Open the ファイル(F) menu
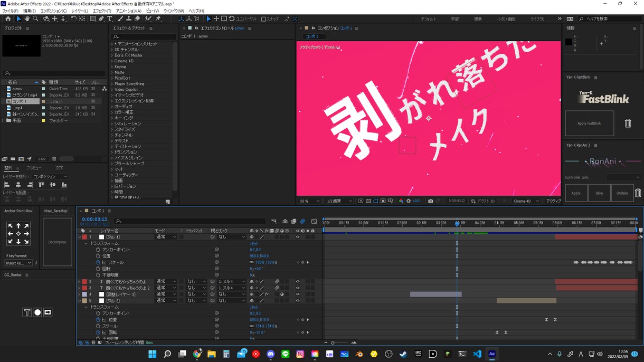This screenshot has height=362, width=644. coord(10,11)
